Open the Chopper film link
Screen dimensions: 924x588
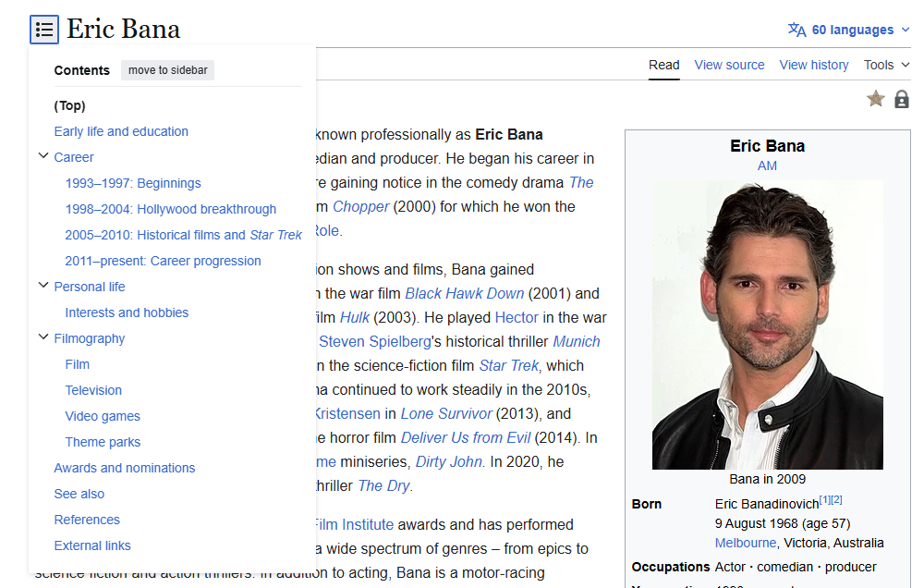[360, 207]
